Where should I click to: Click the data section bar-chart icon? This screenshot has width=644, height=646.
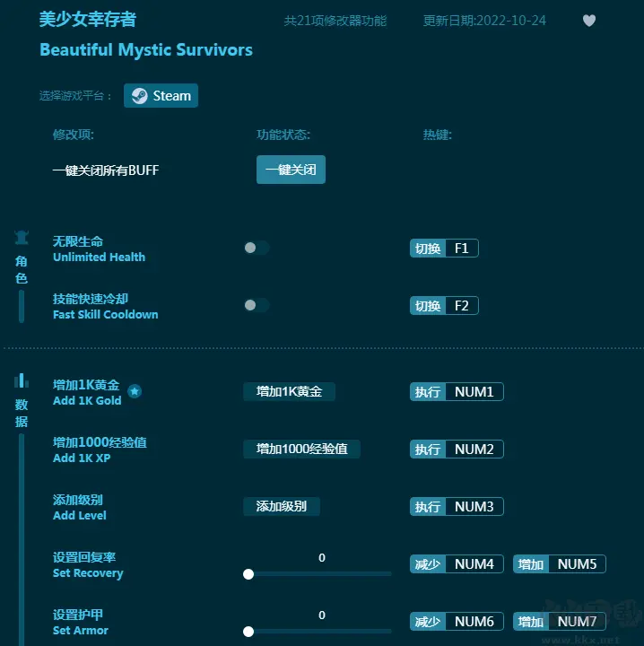coord(22,380)
